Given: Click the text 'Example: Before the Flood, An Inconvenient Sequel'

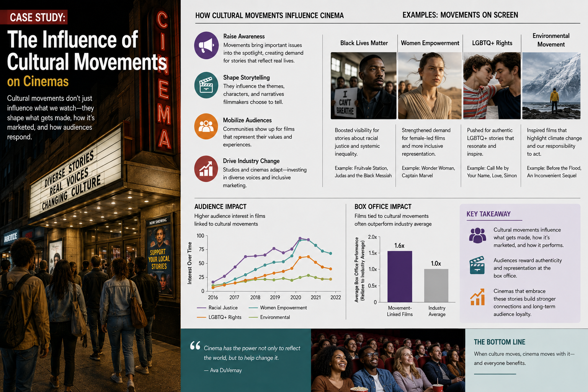Looking at the screenshot, I should point(554,172).
